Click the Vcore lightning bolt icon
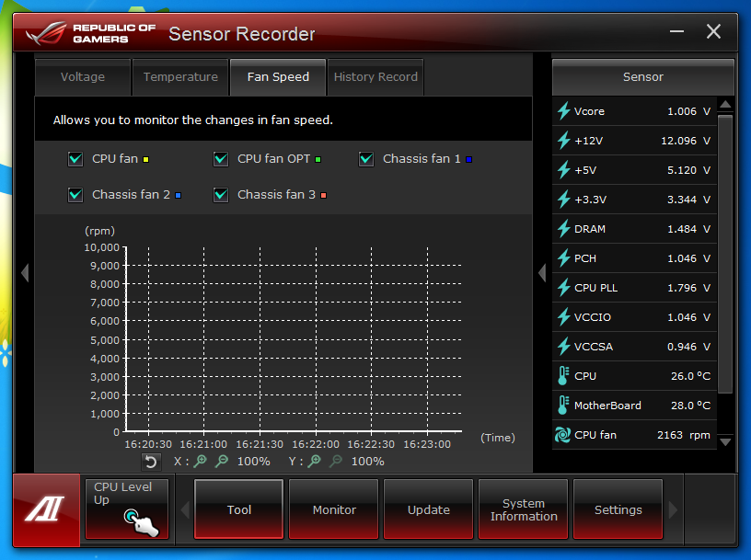 pos(564,111)
